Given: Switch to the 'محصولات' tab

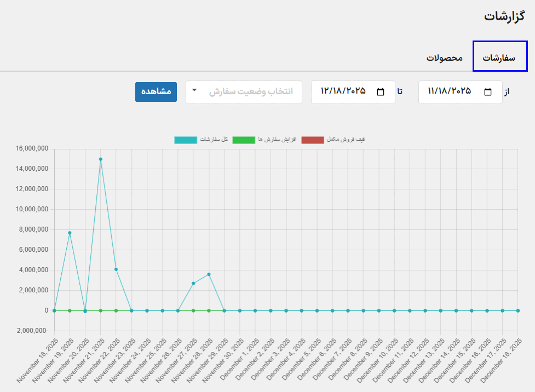Looking at the screenshot, I should pyautogui.click(x=445, y=57).
